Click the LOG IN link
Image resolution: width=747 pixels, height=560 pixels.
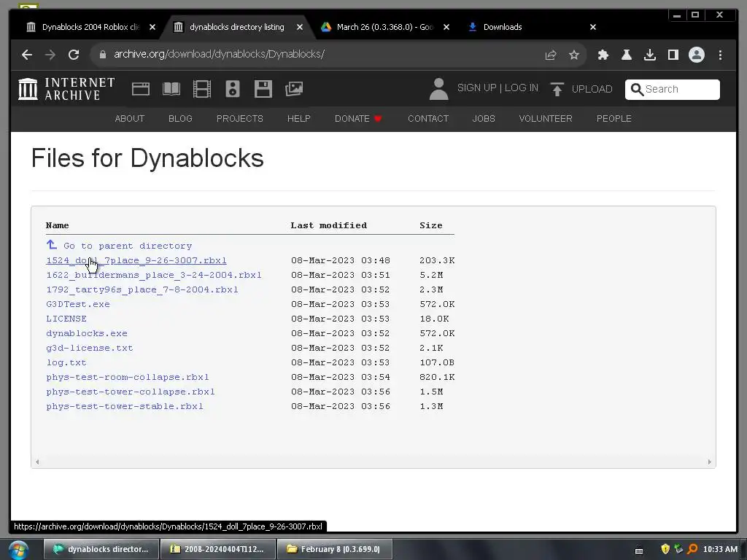pyautogui.click(x=521, y=88)
